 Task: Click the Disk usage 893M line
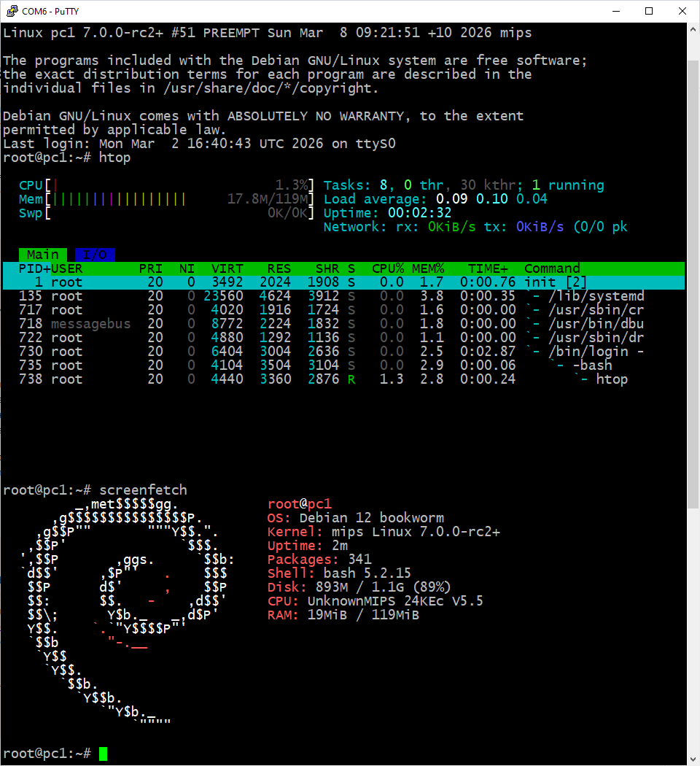(359, 587)
